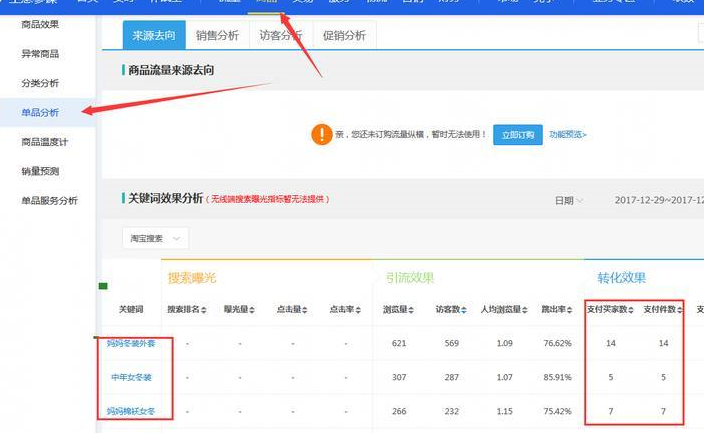This screenshot has height=433, width=704.
Task: Open 分类分析 in the sidebar
Action: click(40, 83)
